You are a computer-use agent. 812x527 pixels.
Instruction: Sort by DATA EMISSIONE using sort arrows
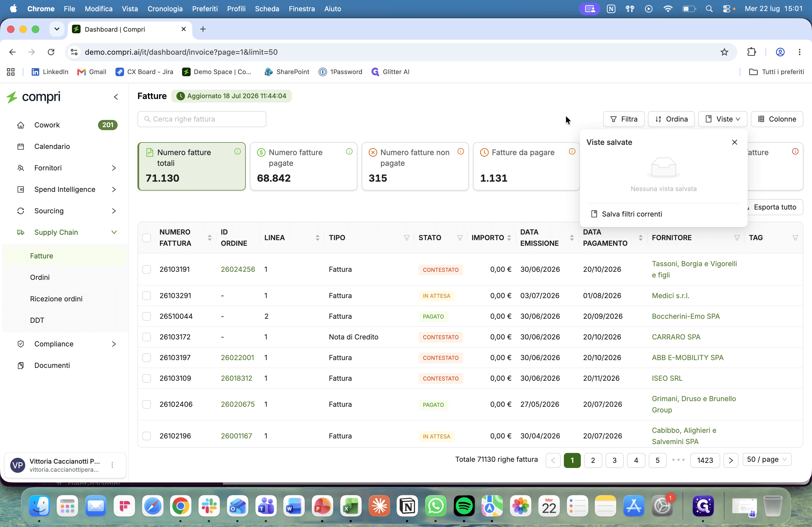click(572, 238)
